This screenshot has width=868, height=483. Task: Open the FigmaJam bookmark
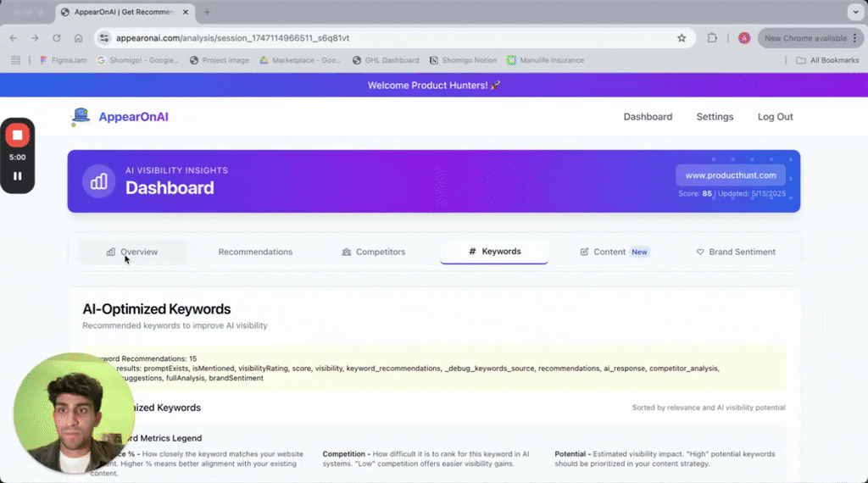(x=63, y=60)
